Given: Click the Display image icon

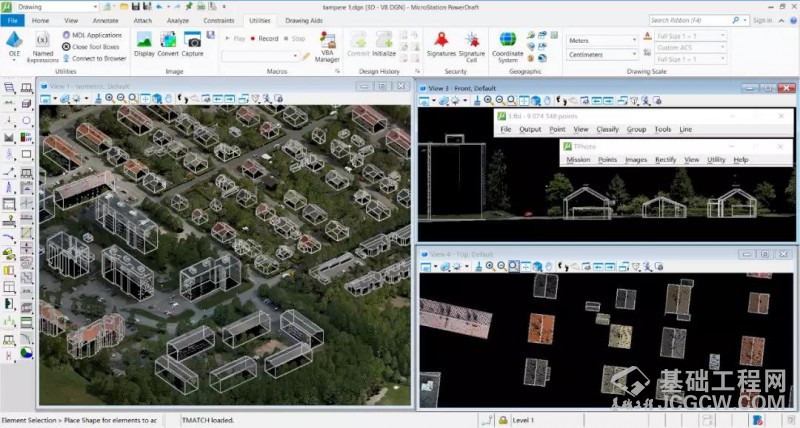Looking at the screenshot, I should (x=144, y=40).
